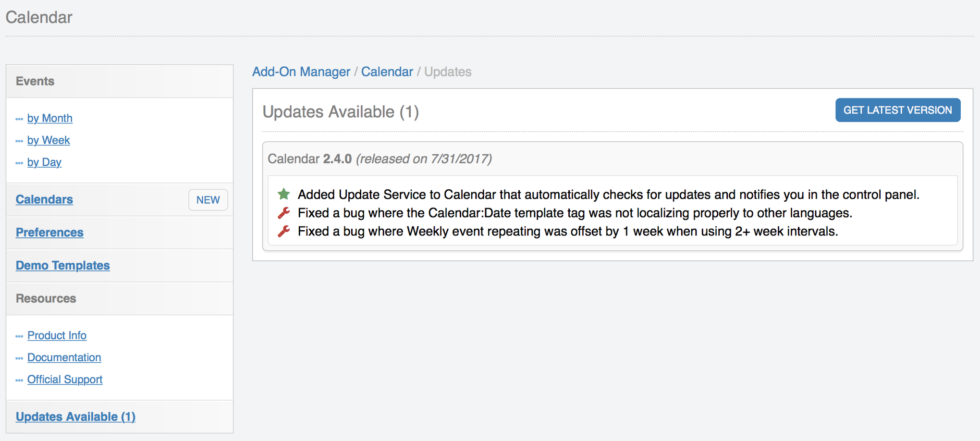Click the NEW button next to Calendars
The width and height of the screenshot is (980, 441).
point(208,200)
